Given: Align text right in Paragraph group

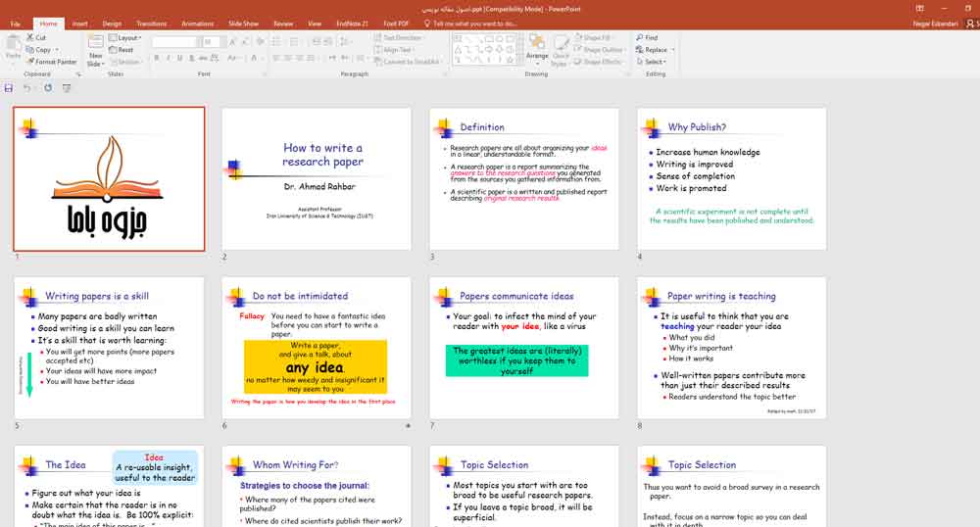Looking at the screenshot, I should pyautogui.click(x=299, y=58).
